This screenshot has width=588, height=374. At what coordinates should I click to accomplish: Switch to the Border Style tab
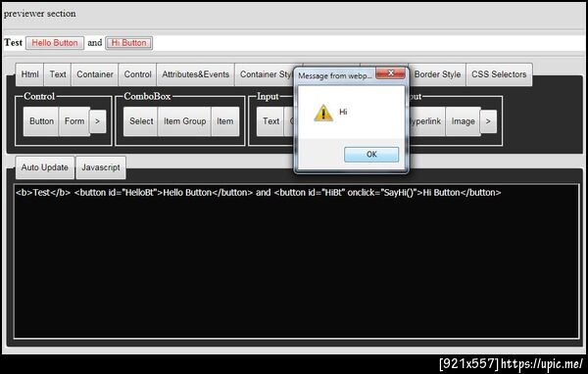coord(437,74)
